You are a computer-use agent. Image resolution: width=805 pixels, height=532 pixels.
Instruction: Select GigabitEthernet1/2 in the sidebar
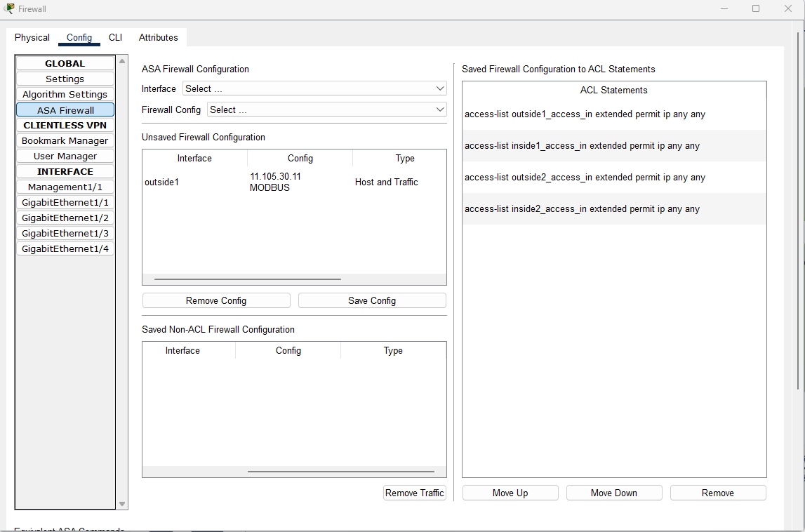(x=65, y=218)
